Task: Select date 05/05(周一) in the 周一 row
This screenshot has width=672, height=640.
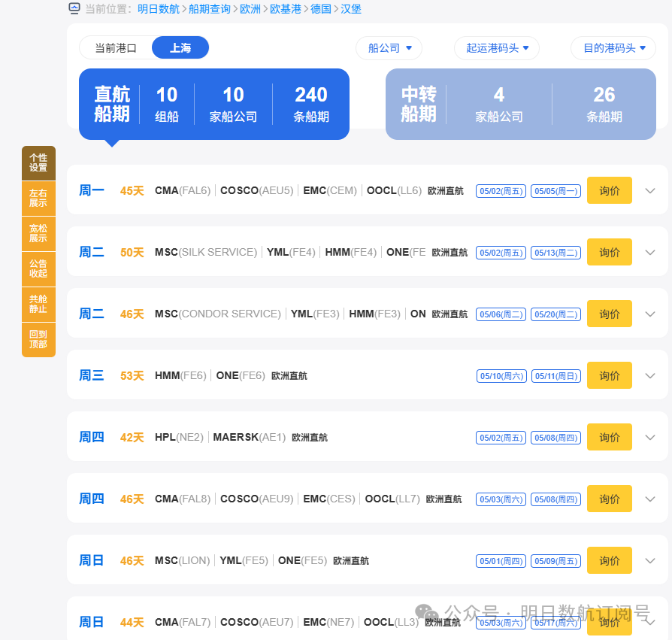Action: pyautogui.click(x=555, y=191)
